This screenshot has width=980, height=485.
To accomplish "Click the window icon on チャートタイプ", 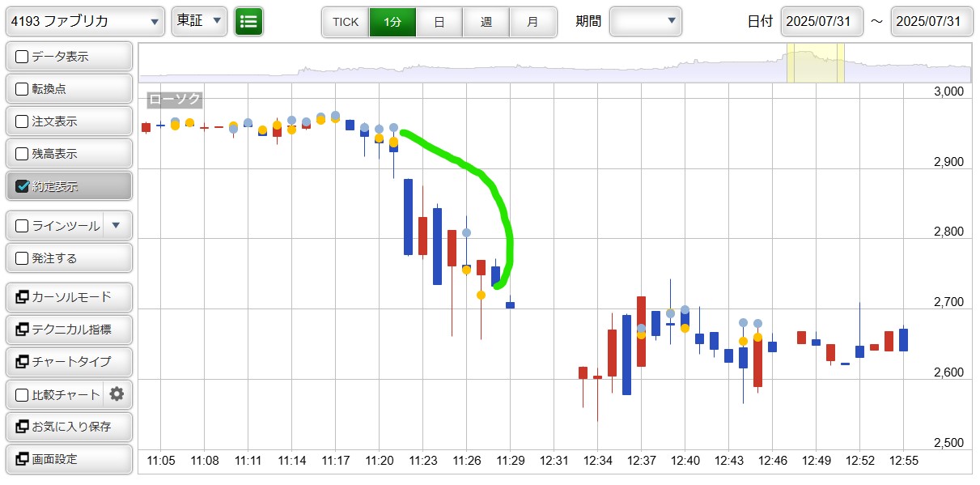I will [x=22, y=361].
